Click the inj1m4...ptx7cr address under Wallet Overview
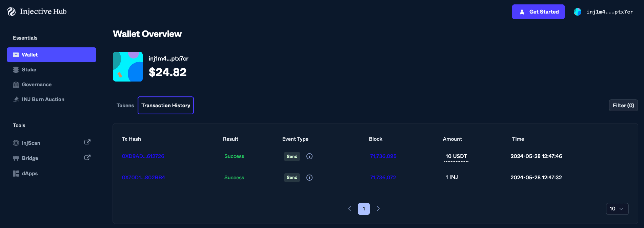The width and height of the screenshot is (644, 228). coord(168,59)
